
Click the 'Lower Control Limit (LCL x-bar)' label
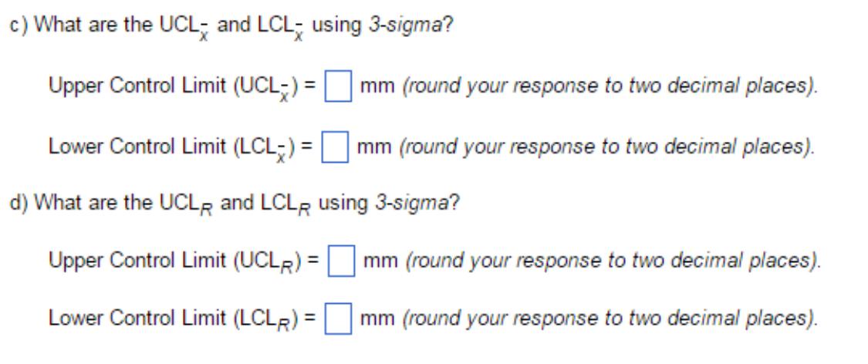(181, 148)
